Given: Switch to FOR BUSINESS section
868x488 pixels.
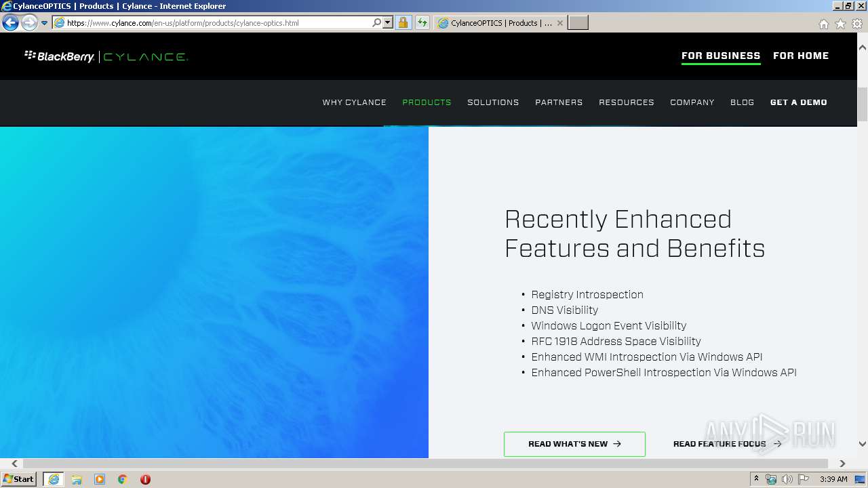Looking at the screenshot, I should point(721,56).
